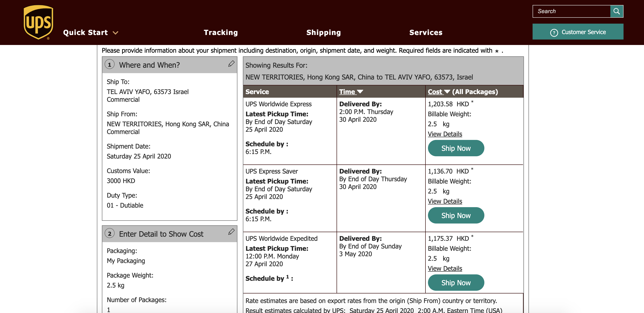
Task: Click the 1,136.70 HKD cost value
Action: [448, 171]
